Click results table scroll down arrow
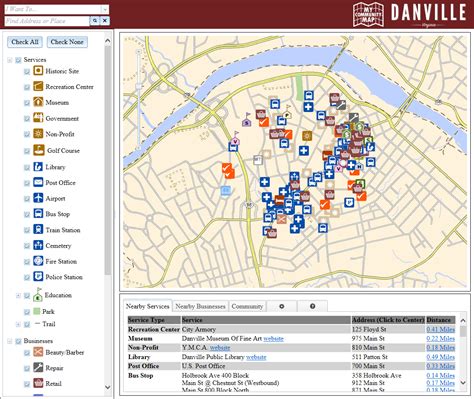Image resolution: width=474 pixels, height=399 pixels. tap(463, 383)
